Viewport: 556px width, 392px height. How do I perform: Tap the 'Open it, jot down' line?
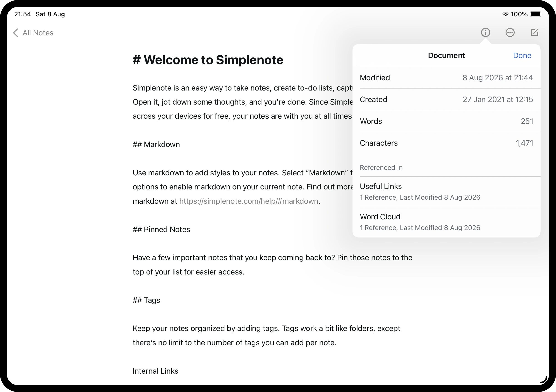click(242, 102)
